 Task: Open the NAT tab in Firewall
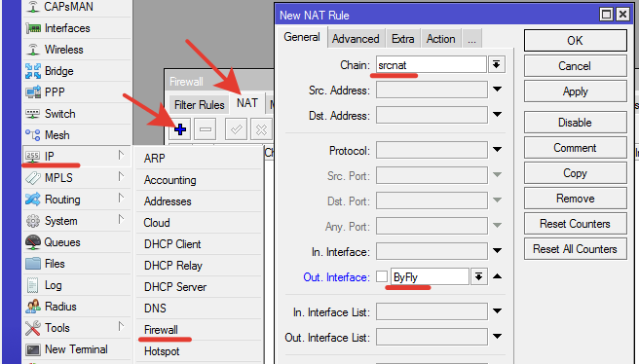[247, 103]
